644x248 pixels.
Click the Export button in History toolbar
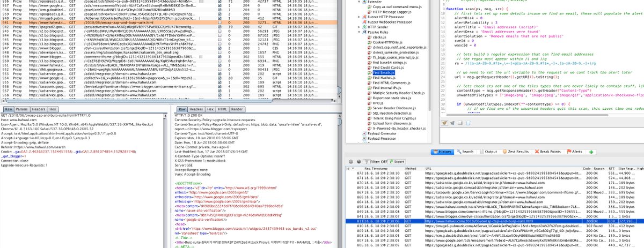(397, 161)
